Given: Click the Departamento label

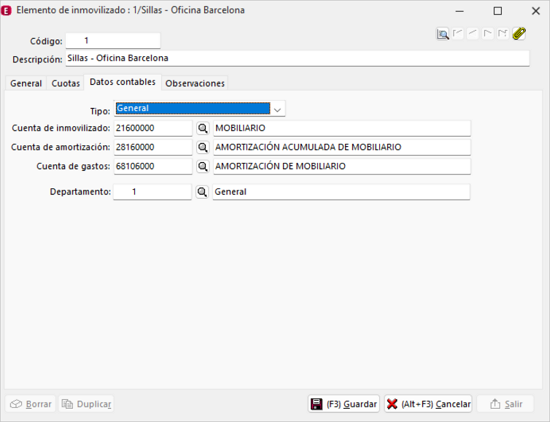Looking at the screenshot, I should 80,192.
